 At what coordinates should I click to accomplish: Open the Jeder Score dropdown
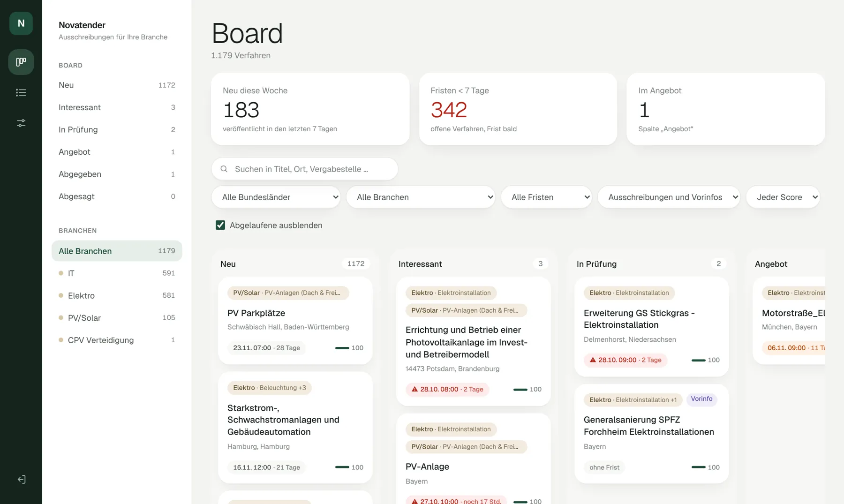[783, 197]
